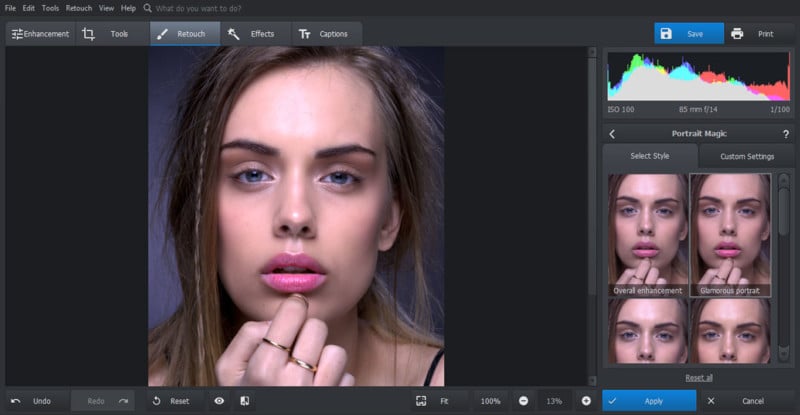This screenshot has height=415, width=800.
Task: Set zoom to 100%
Action: click(490, 401)
